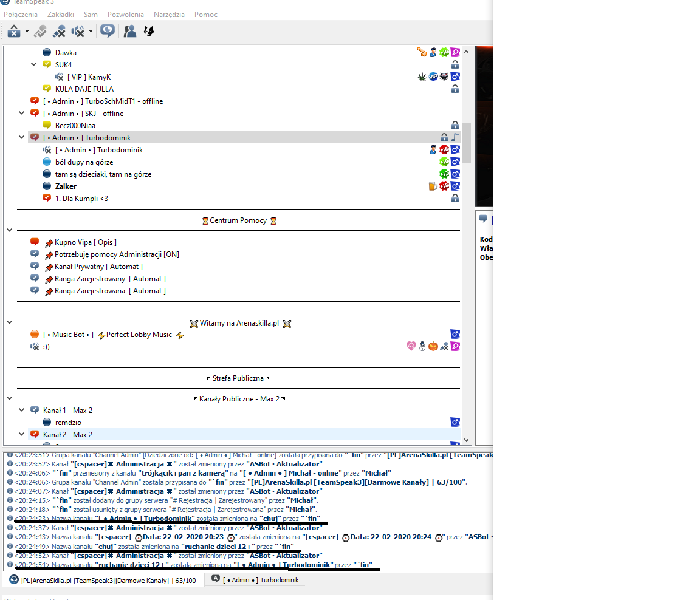Screen dimensions: 700x600
Task: Open the Zakładki menu
Action: point(61,15)
